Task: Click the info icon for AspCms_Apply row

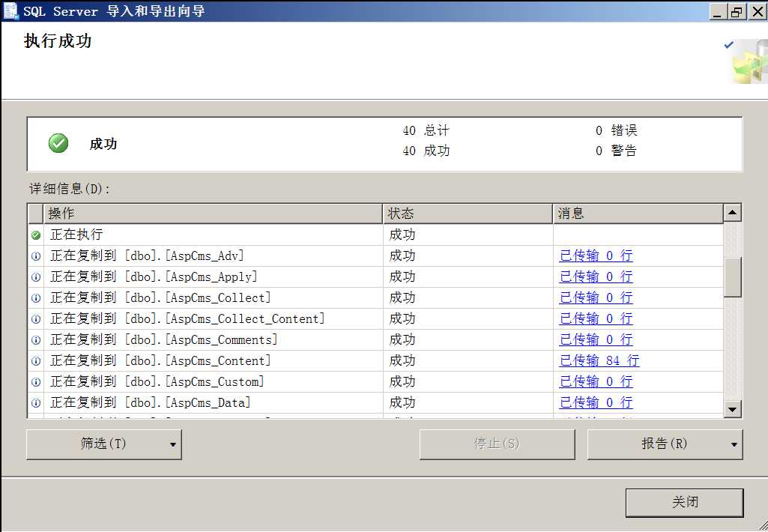Action: tap(36, 277)
